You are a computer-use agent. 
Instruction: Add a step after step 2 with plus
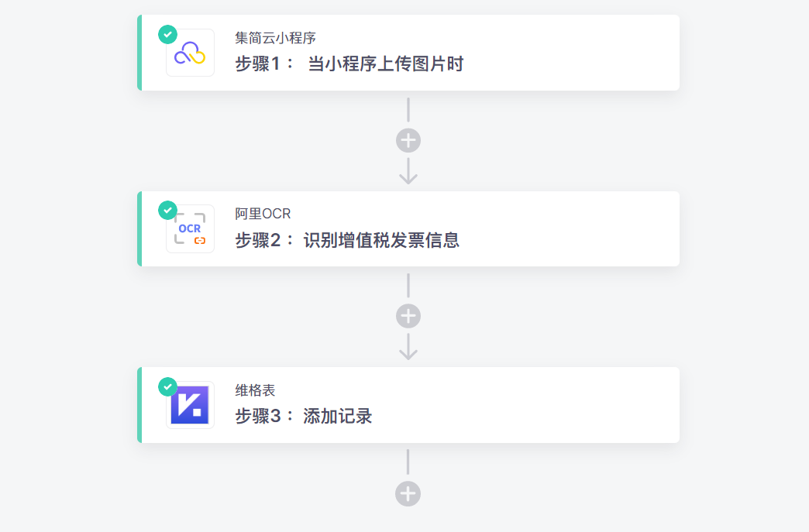[x=408, y=316]
